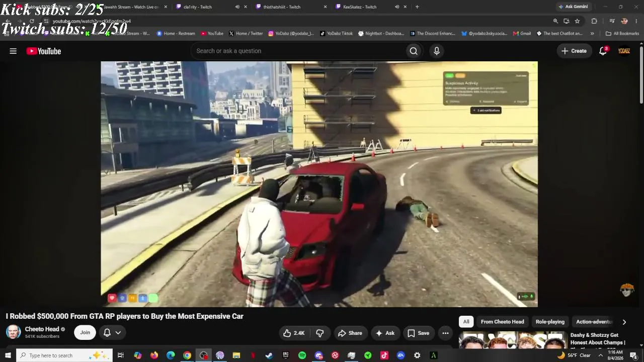
Task: Open the Gmail bookmark
Action: pyautogui.click(x=522, y=34)
